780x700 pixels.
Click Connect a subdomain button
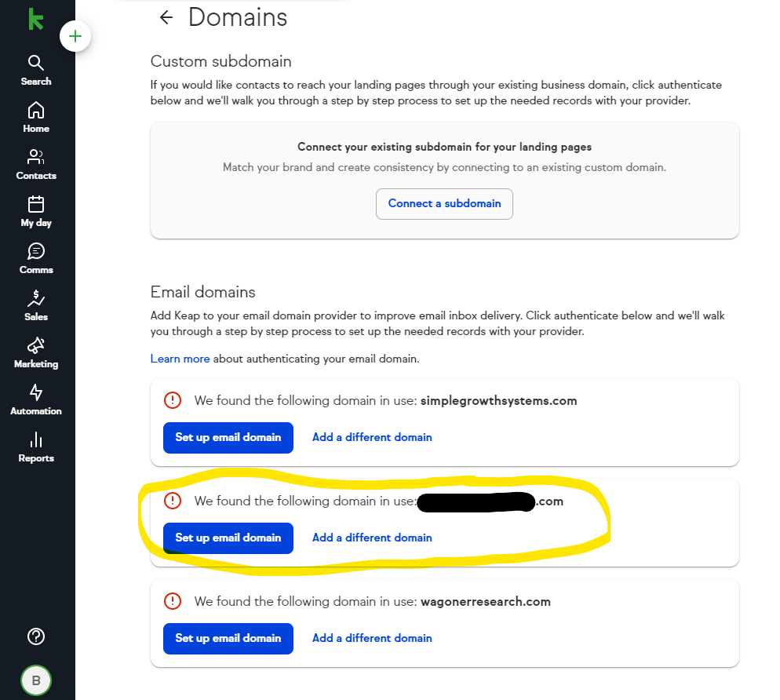(444, 203)
